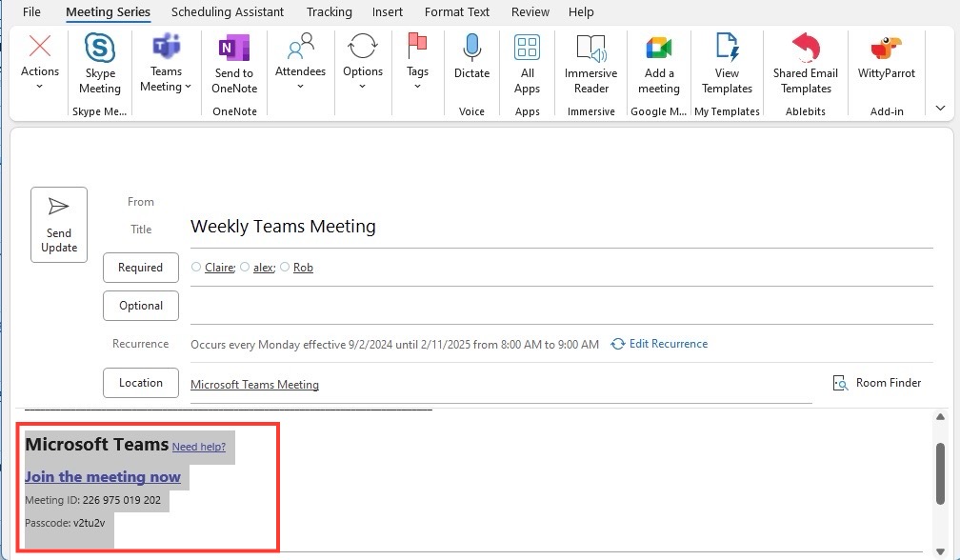Click the Send Update button

point(59,225)
